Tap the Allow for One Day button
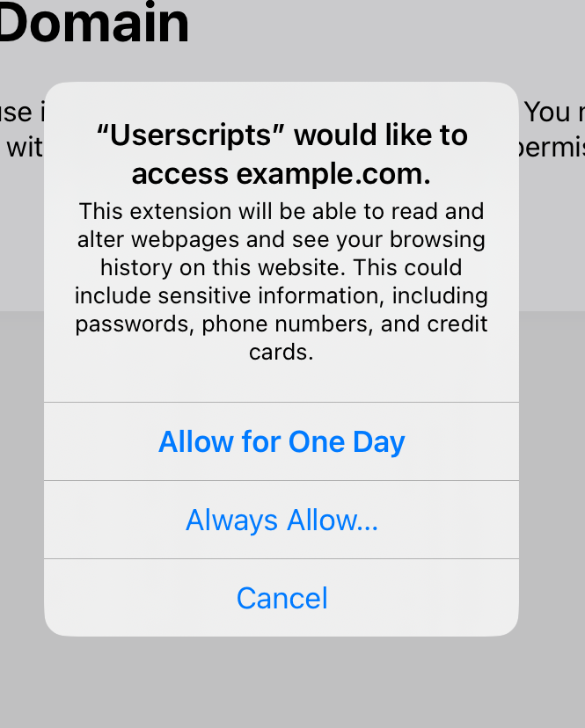This screenshot has width=585, height=728. coord(282,441)
